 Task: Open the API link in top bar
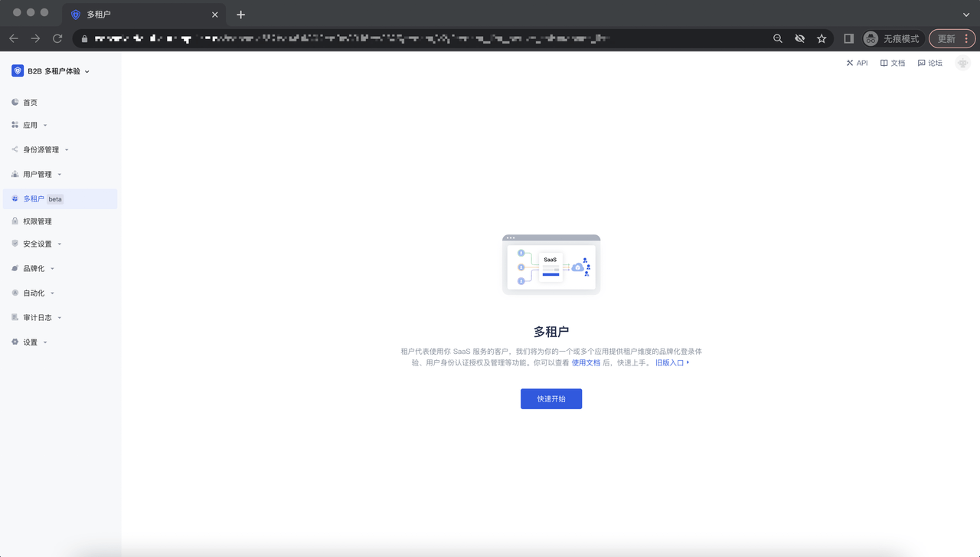(x=857, y=63)
